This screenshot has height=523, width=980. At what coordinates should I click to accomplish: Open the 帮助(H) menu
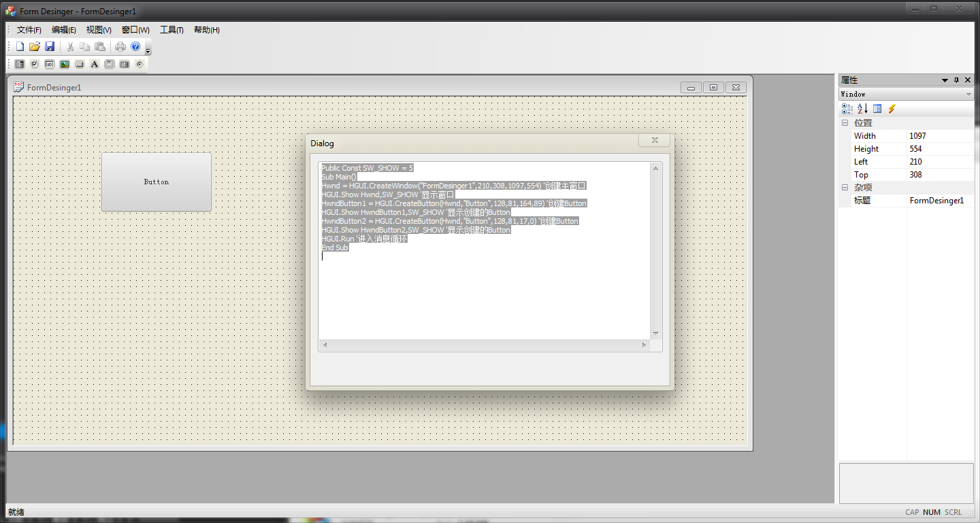[x=207, y=30]
